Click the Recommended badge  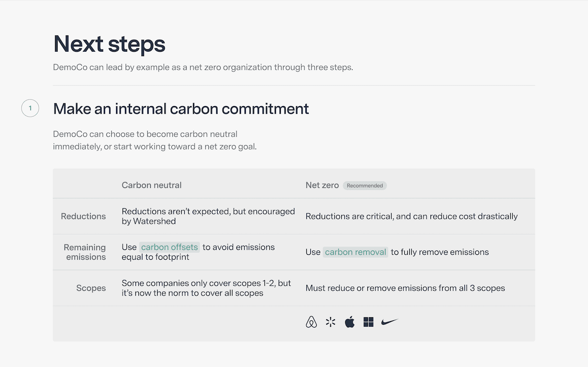[365, 185]
